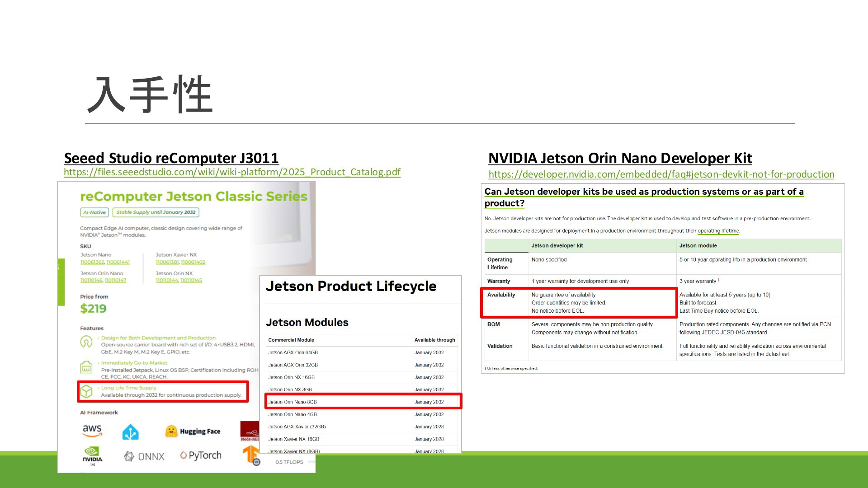868x488 pixels.
Task: Click the reComputer Jetson Classic Series title
Action: tap(193, 197)
